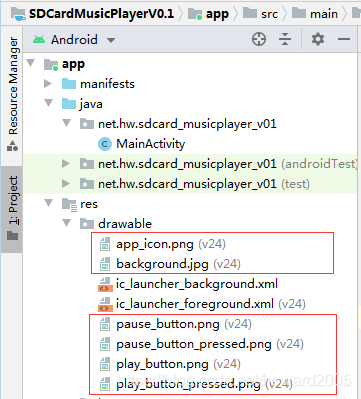The height and width of the screenshot is (399, 361).
Task: Click the Android robot icon
Action: 39,40
